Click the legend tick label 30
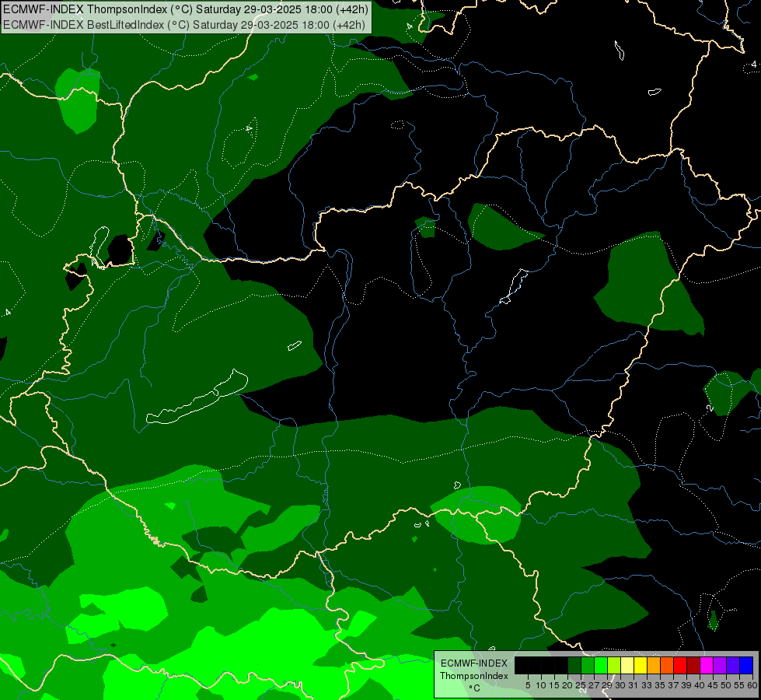761x700 pixels. pyautogui.click(x=620, y=685)
